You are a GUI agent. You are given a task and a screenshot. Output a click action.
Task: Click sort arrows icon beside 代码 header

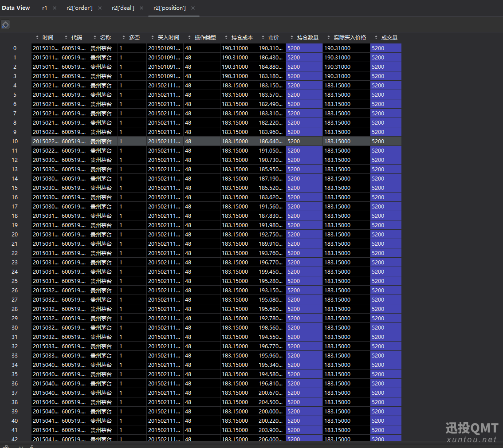click(x=66, y=38)
